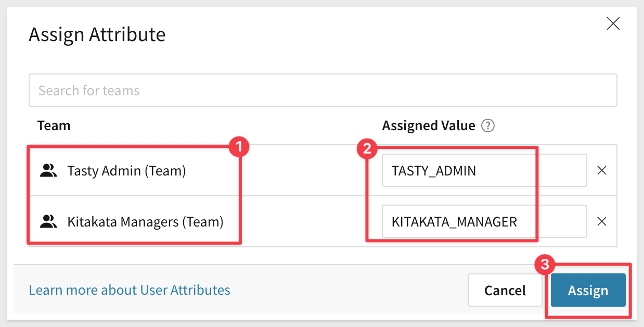
Task: Remove the Kitakata Managers team row
Action: pyautogui.click(x=602, y=221)
